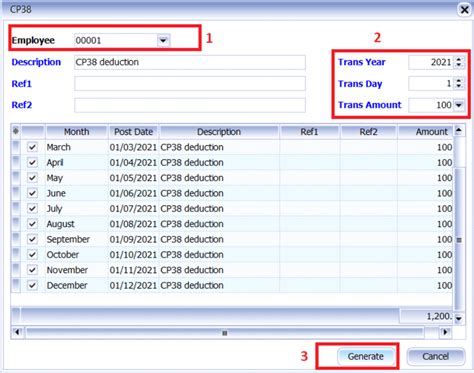Image resolution: width=474 pixels, height=373 pixels.
Task: Click the grid column chooser icon
Action: click(x=16, y=131)
